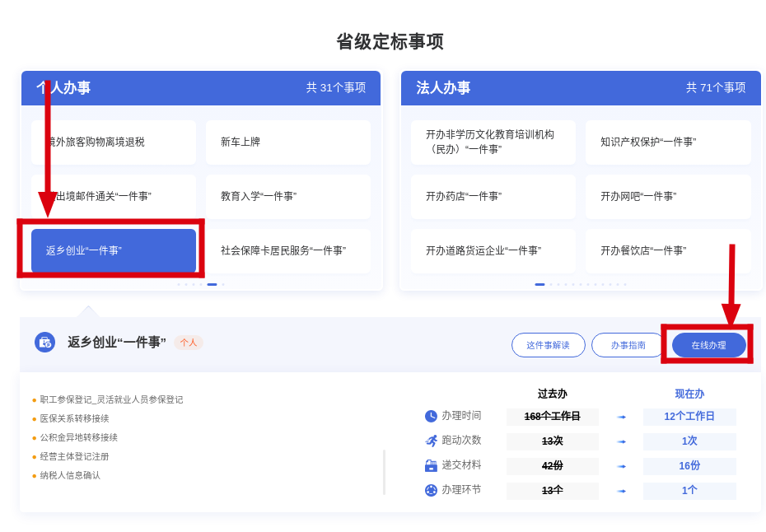Open the 经营主体登记注册 list item
The width and height of the screenshot is (766, 532).
click(x=74, y=456)
